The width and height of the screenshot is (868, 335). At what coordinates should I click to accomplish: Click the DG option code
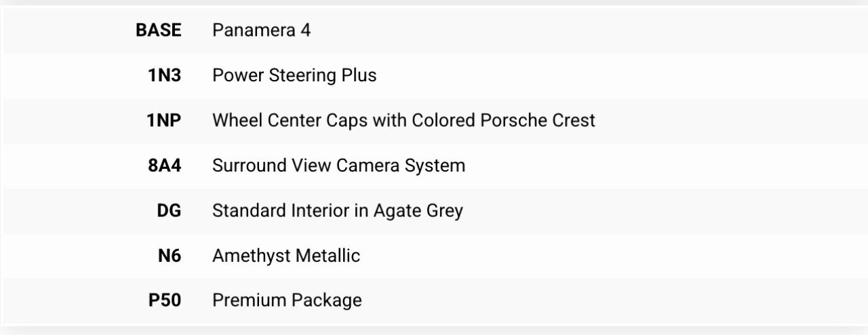pyautogui.click(x=170, y=211)
